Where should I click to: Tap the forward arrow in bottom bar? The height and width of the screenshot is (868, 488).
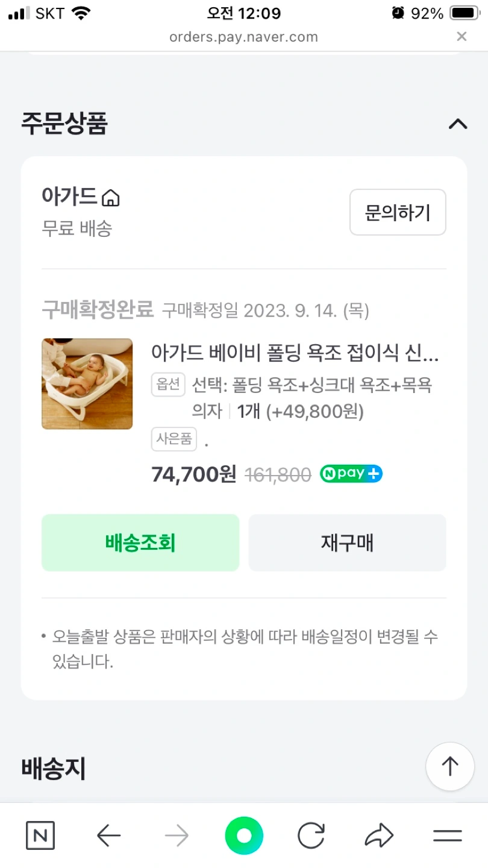click(177, 836)
